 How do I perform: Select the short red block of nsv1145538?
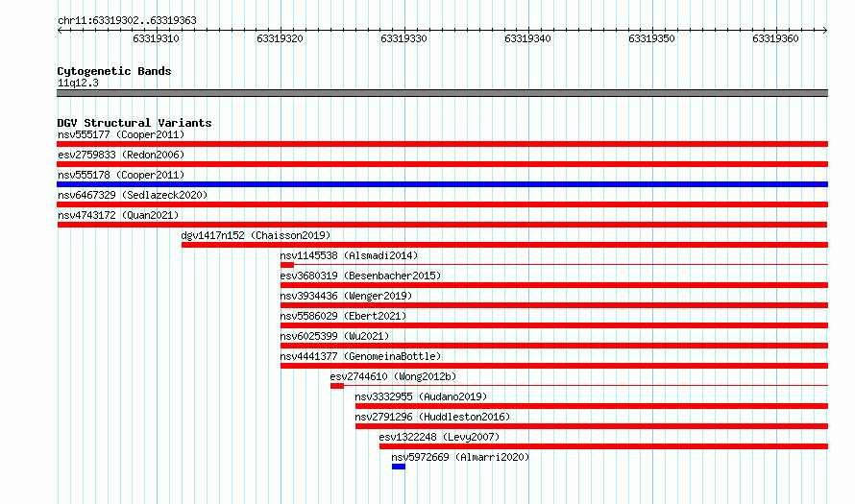coord(287,265)
